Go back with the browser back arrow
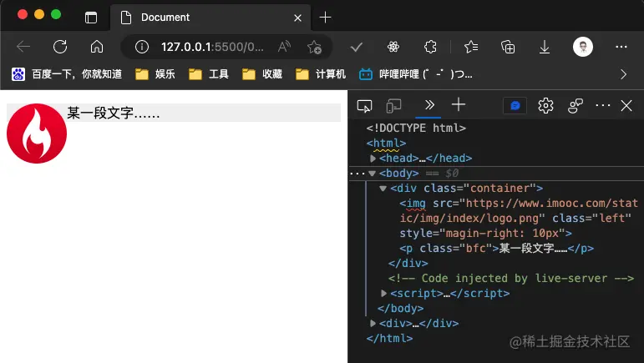This screenshot has height=363, width=644. 23,47
